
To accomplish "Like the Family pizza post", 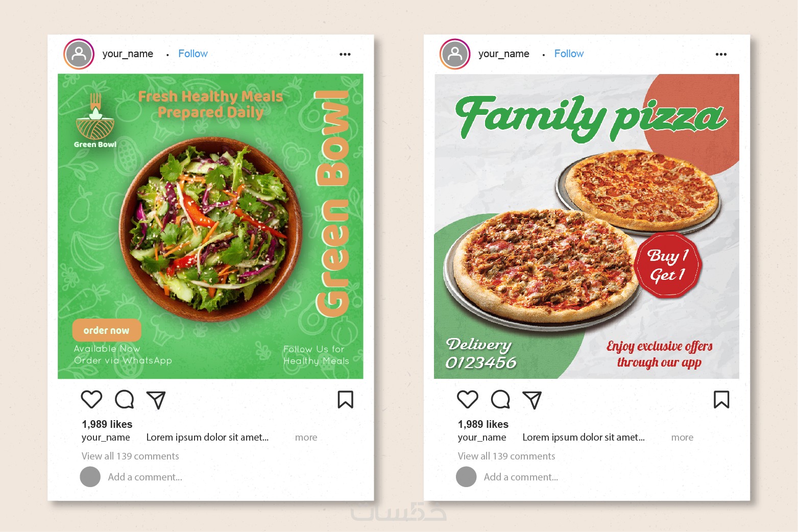I will coord(467,399).
